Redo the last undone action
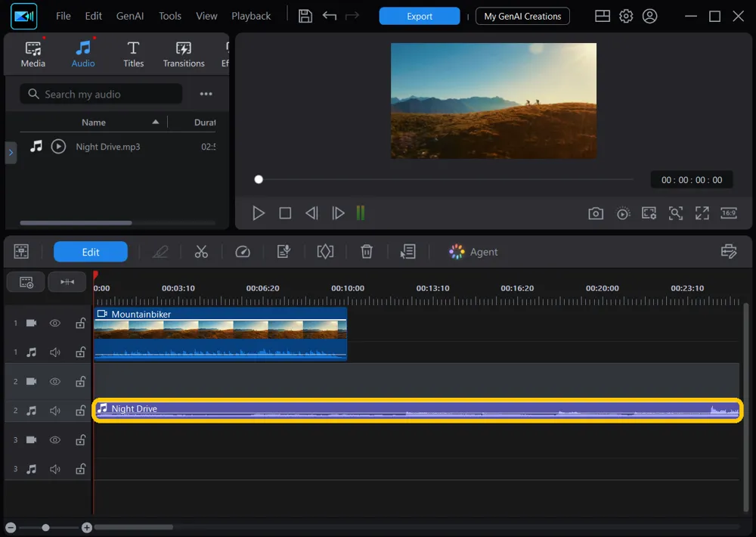This screenshot has width=756, height=537. 352,16
